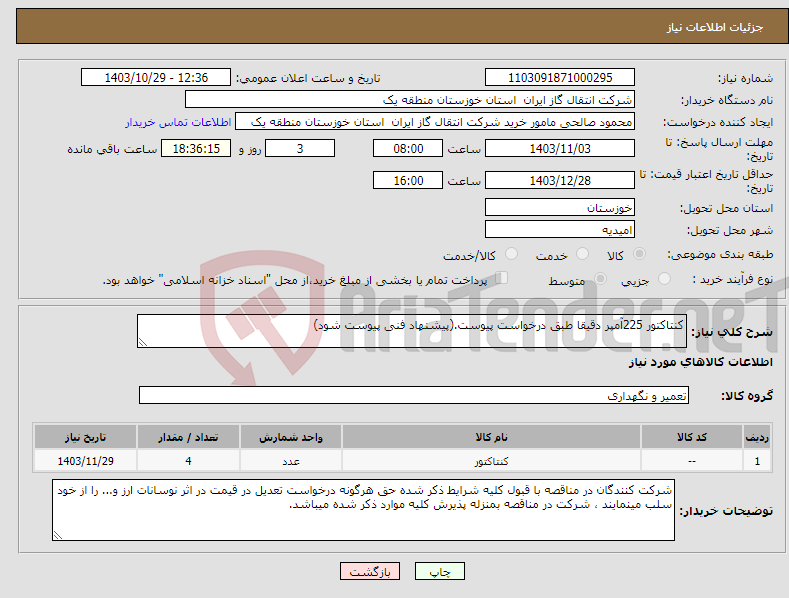Click the announcement date 1403/10/29 - 12:36 field
The image size is (789, 598).
[155, 78]
